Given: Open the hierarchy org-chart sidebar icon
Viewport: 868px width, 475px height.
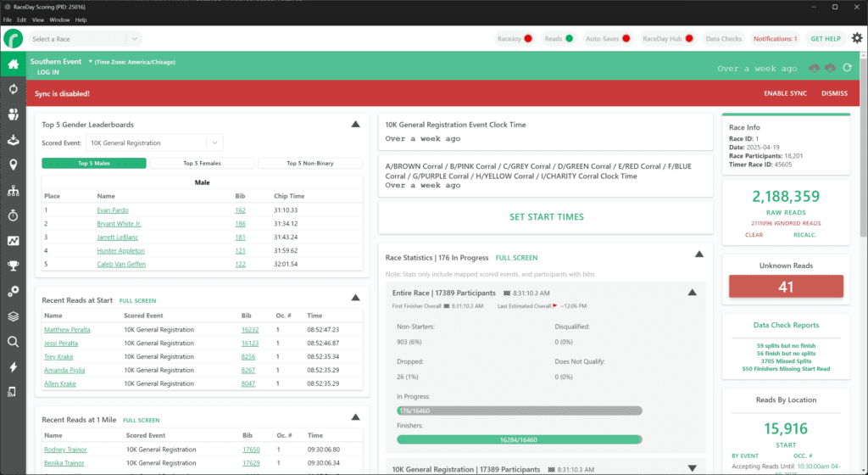Looking at the screenshot, I should click(13, 191).
